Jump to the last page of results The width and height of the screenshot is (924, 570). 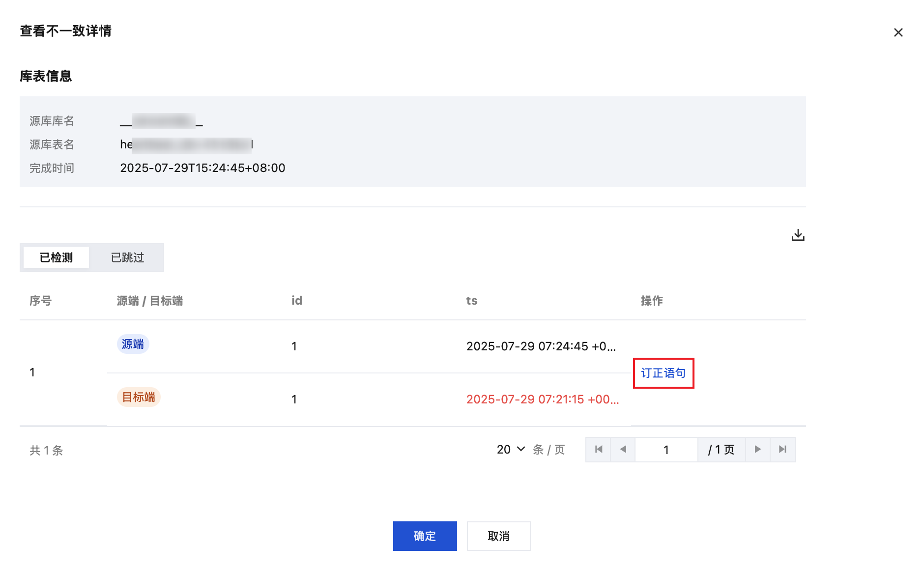click(782, 450)
